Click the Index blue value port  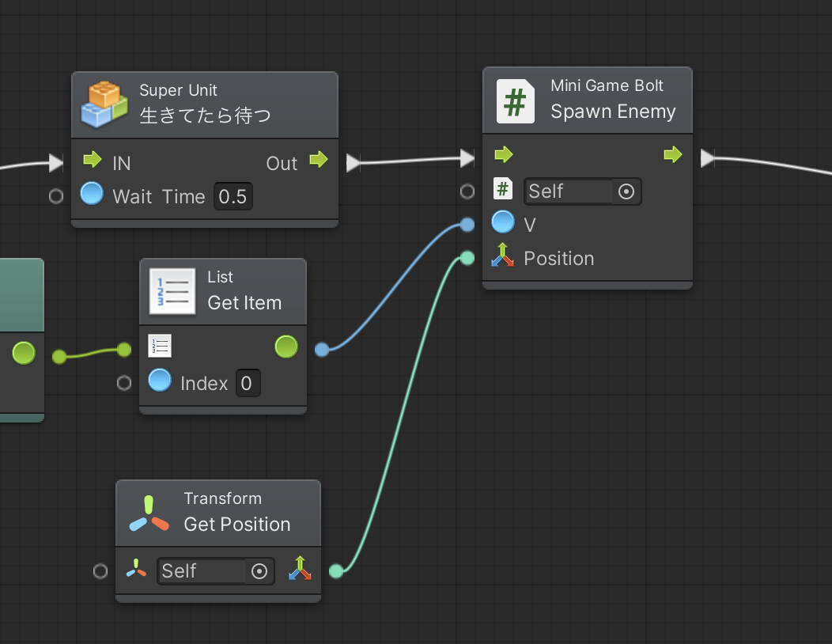(x=160, y=380)
